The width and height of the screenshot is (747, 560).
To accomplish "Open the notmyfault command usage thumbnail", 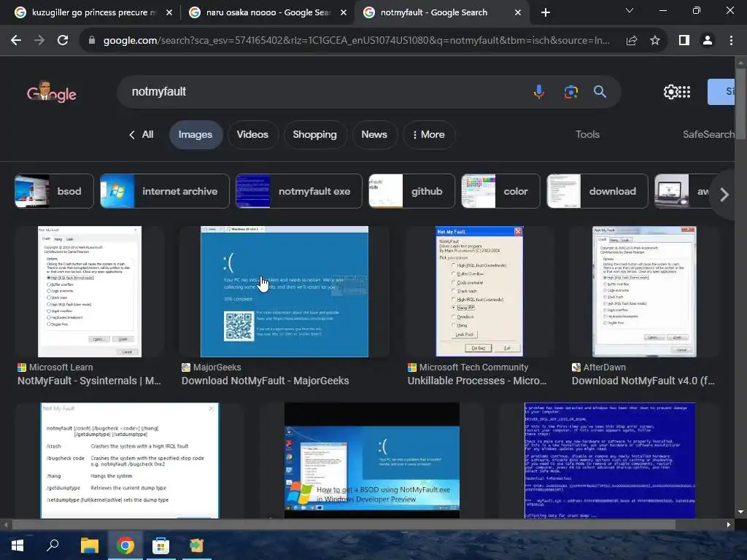I will (x=130, y=461).
